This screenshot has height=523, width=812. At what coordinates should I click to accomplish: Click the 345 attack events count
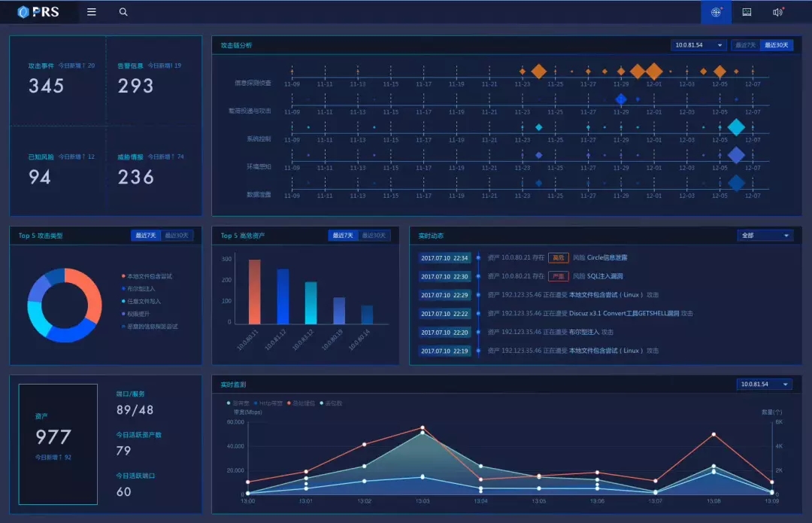(x=46, y=86)
